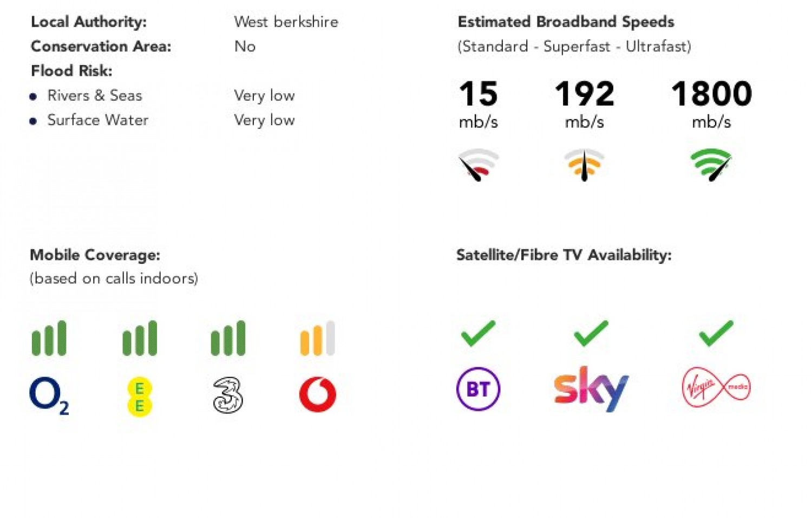812x518 pixels.
Task: Click the O2 network logo
Action: pyautogui.click(x=49, y=396)
